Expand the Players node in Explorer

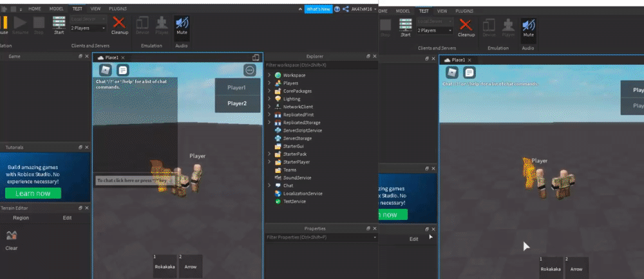(269, 83)
